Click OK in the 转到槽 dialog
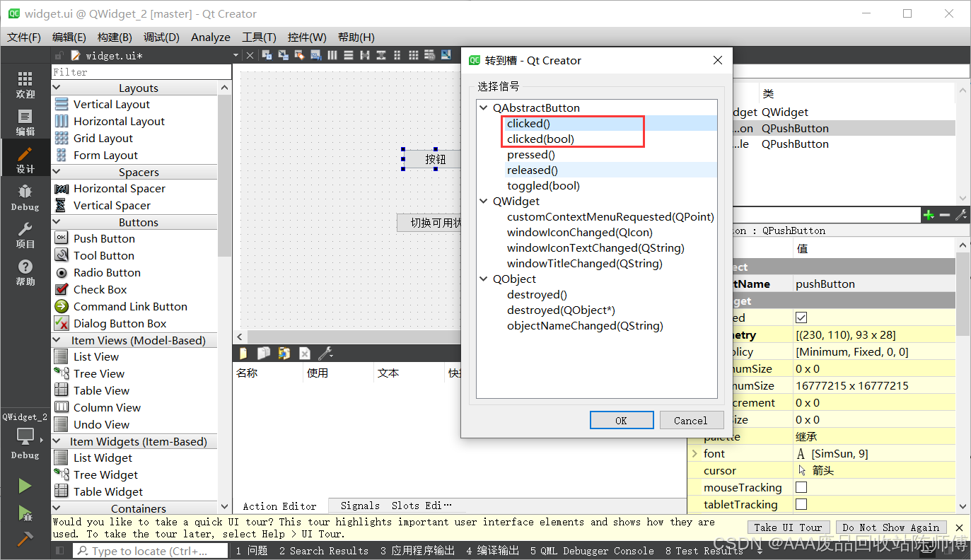The width and height of the screenshot is (971, 560). (621, 420)
